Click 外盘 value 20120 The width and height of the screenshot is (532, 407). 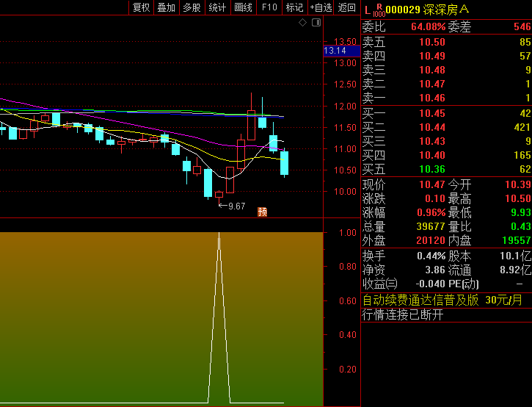click(431, 240)
